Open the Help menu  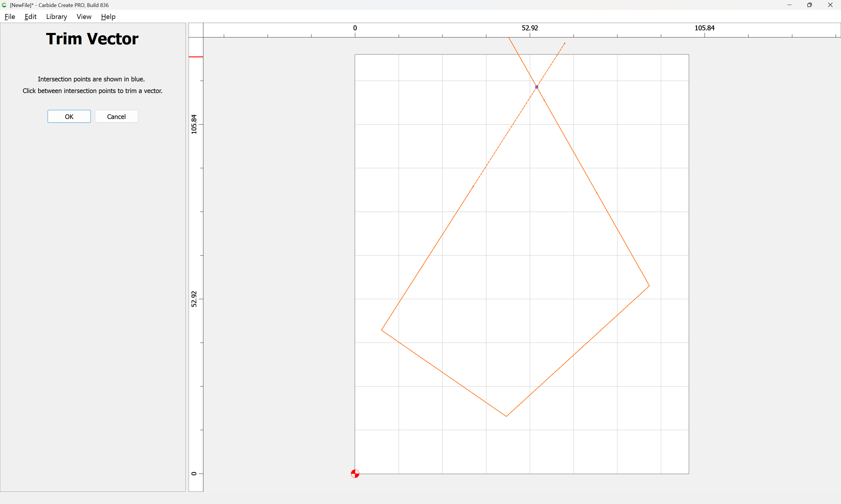click(x=108, y=17)
